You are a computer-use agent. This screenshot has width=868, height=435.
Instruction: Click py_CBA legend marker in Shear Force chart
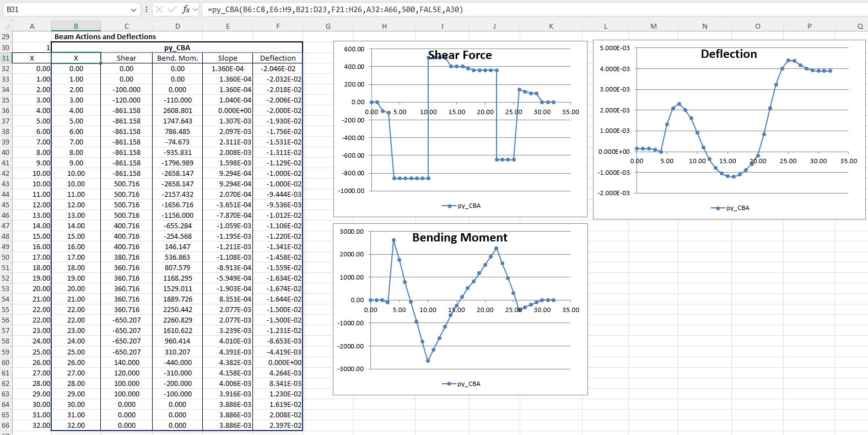(x=449, y=206)
